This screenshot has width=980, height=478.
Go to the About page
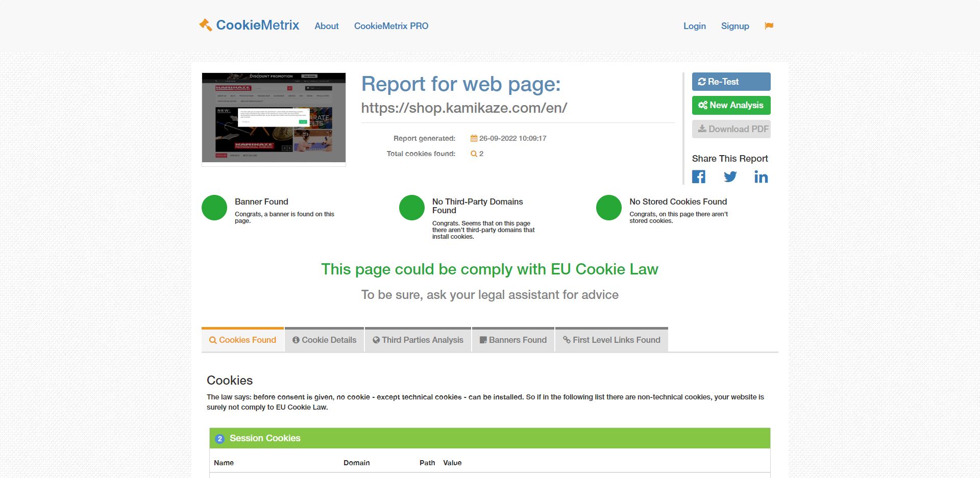[327, 26]
